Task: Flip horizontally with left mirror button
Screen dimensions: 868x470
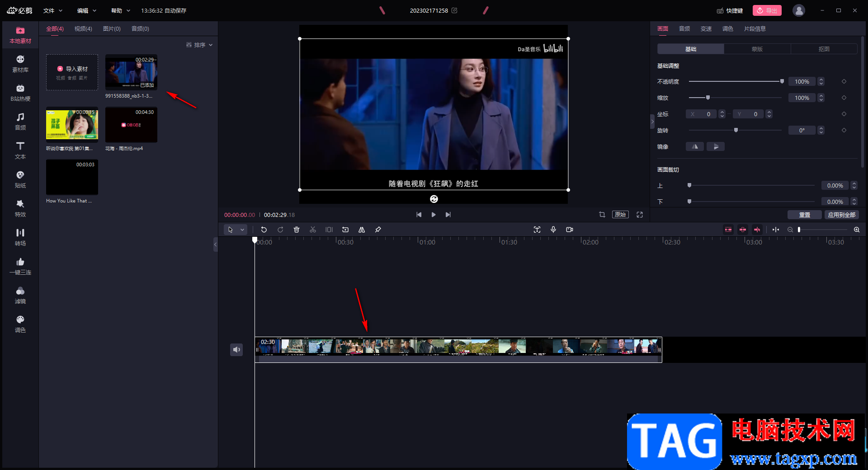Action: tap(695, 146)
